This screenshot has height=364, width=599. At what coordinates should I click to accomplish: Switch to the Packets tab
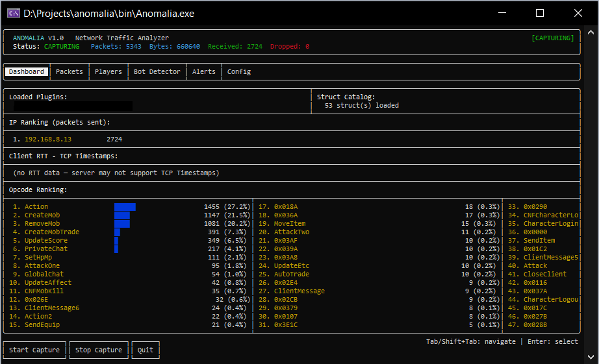[70, 72]
